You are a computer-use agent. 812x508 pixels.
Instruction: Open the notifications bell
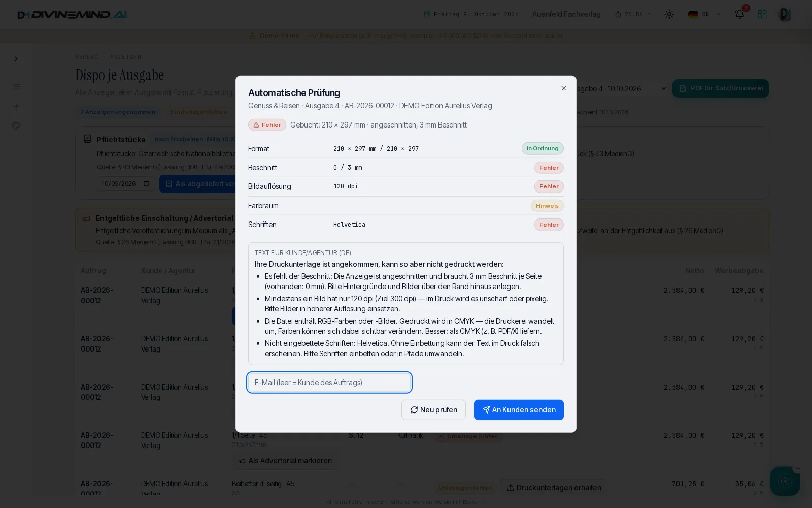[740, 14]
